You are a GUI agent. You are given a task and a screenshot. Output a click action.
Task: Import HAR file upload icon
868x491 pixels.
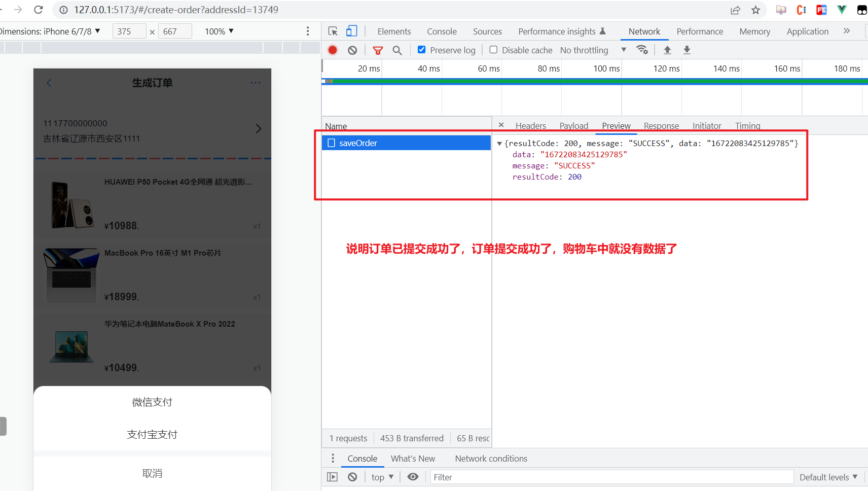coord(667,50)
